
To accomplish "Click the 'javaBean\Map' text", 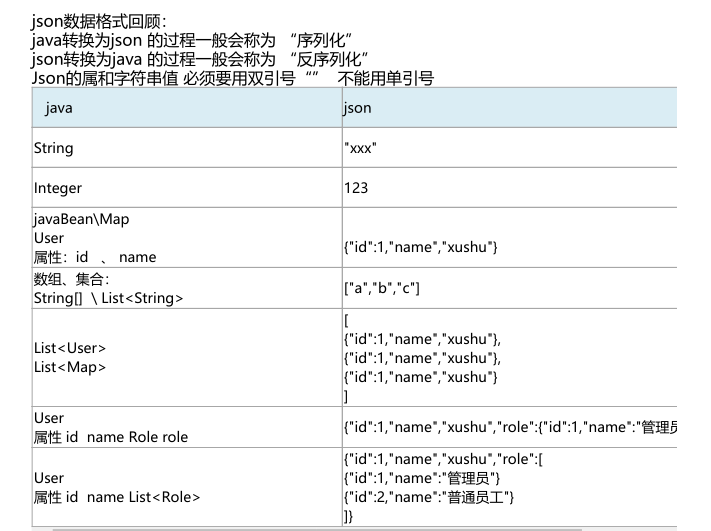I will click(x=82, y=219).
